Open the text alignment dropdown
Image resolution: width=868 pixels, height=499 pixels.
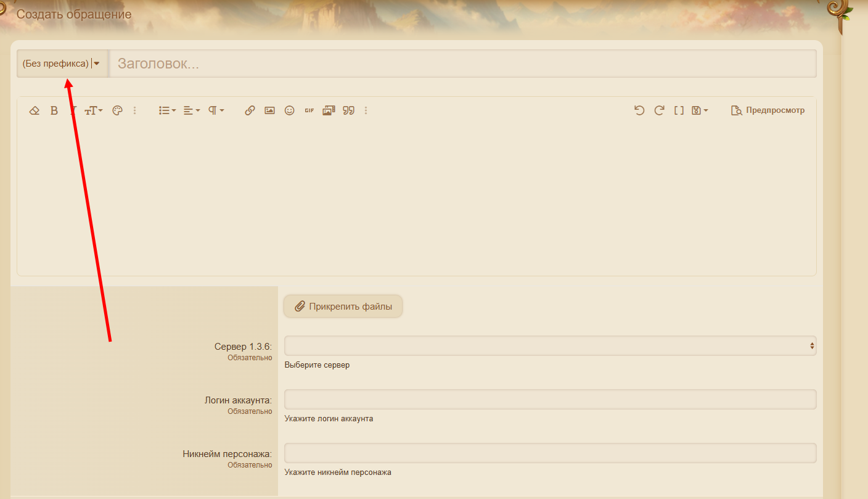[192, 110]
